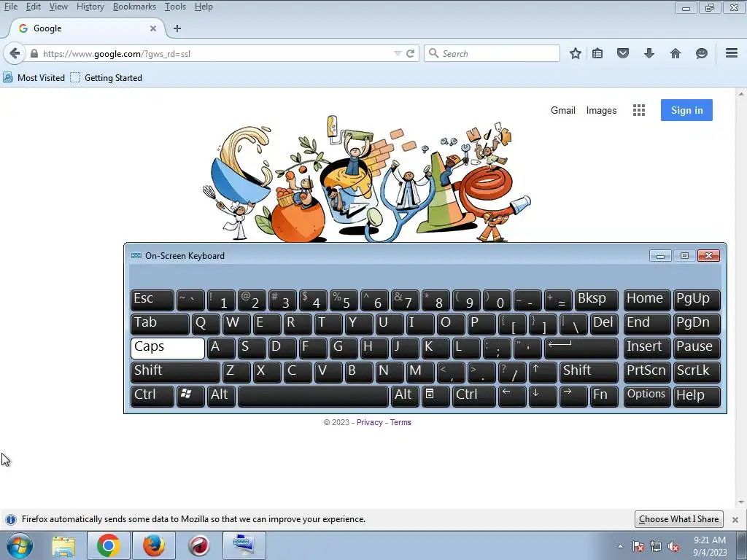
Task: Toggle the left Alt key
Action: coord(221,396)
